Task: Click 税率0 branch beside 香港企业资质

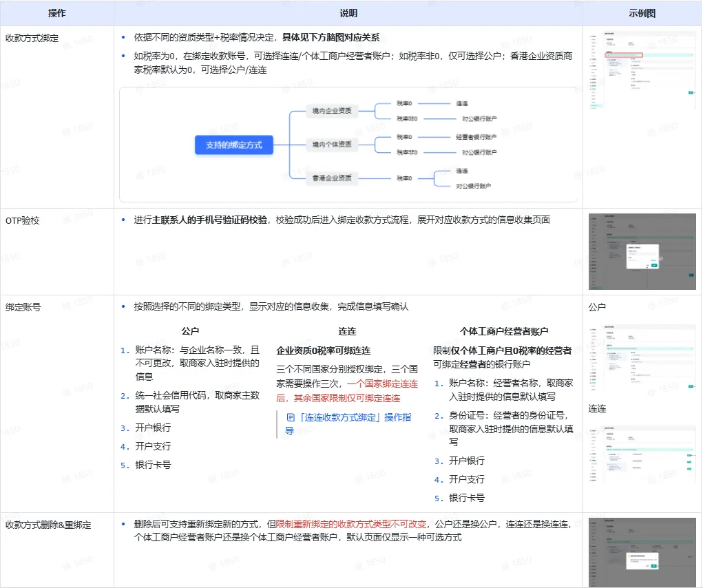Action: point(404,178)
